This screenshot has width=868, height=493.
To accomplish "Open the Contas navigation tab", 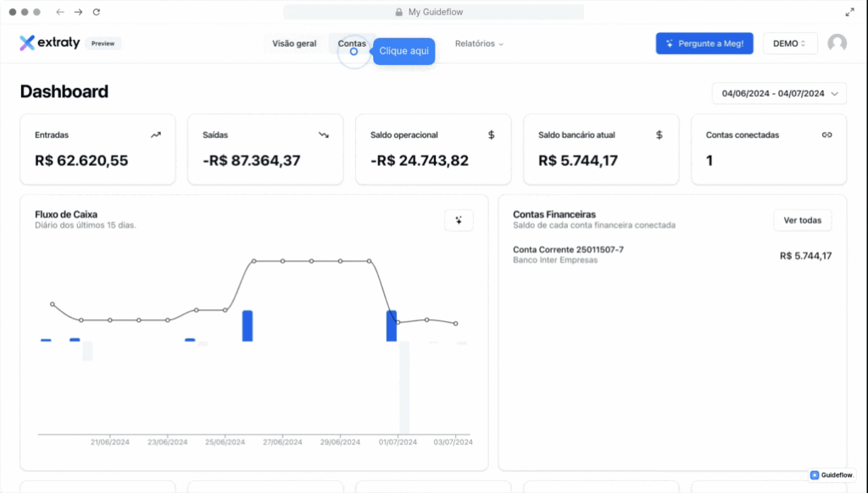I will [x=352, y=43].
